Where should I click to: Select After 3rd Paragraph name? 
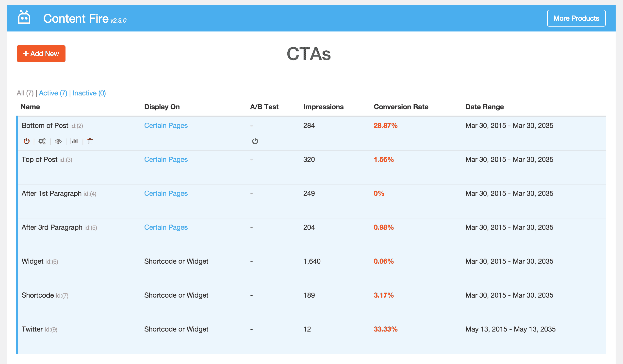point(52,227)
